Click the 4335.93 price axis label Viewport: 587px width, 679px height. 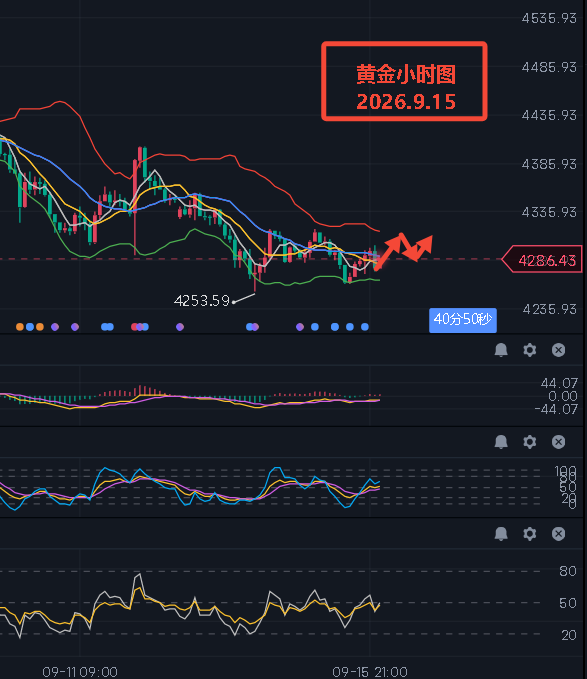[549, 212]
